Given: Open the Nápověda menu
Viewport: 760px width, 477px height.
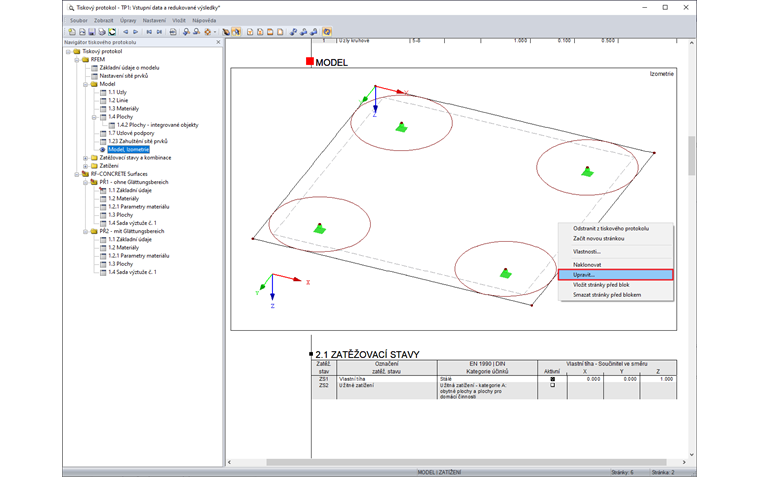Looking at the screenshot, I should (204, 20).
